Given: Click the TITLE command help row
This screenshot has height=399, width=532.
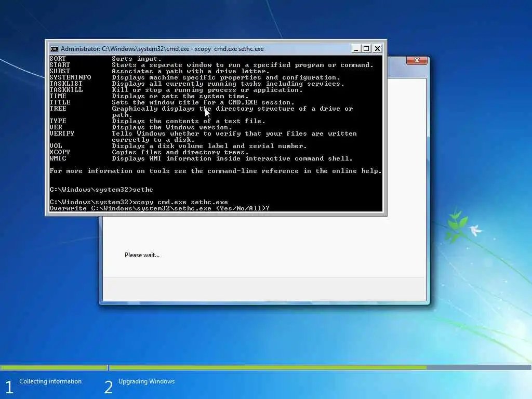Looking at the screenshot, I should point(171,102).
